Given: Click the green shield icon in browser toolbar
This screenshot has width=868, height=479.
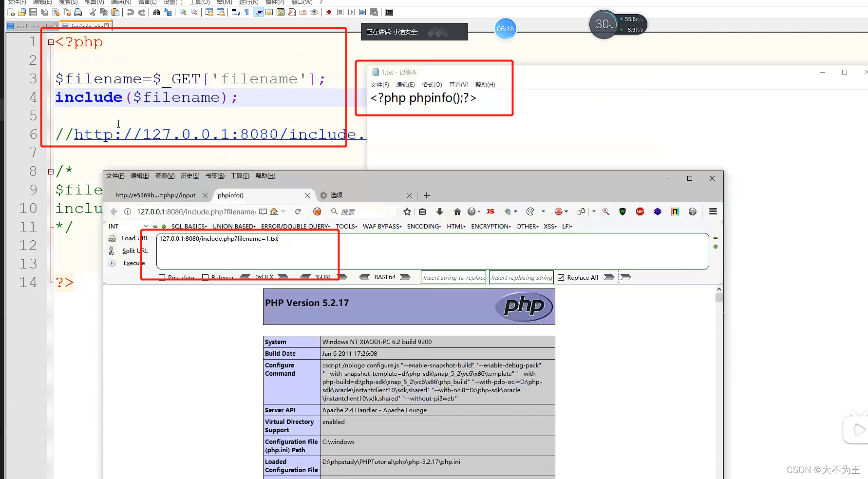Looking at the screenshot, I should pos(623,211).
